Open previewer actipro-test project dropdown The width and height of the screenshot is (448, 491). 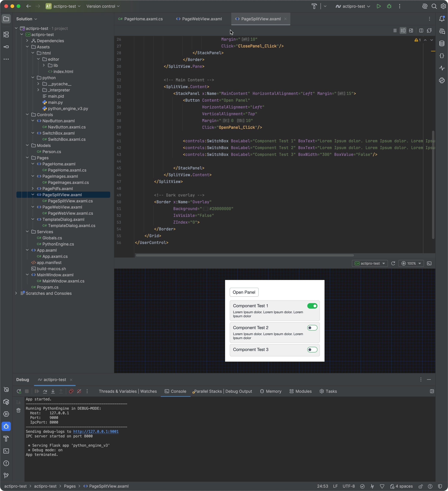370,263
